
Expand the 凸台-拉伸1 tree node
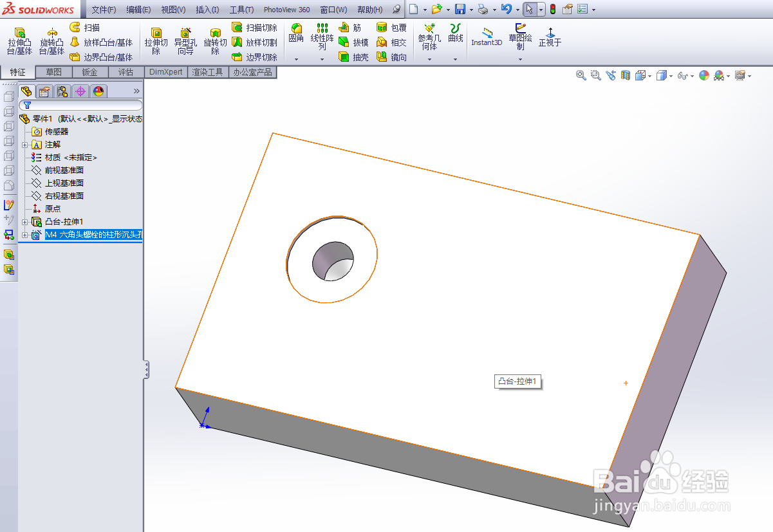tap(25, 221)
